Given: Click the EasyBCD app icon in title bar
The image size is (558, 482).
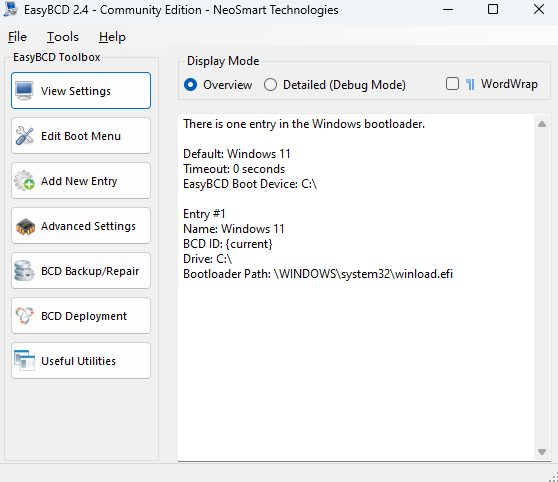Looking at the screenshot, I should 11,9.
